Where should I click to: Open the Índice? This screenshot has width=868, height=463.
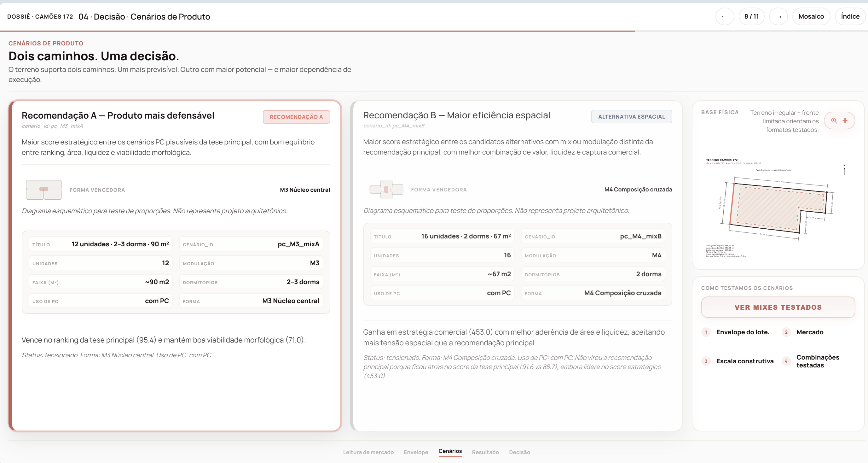pyautogui.click(x=850, y=16)
